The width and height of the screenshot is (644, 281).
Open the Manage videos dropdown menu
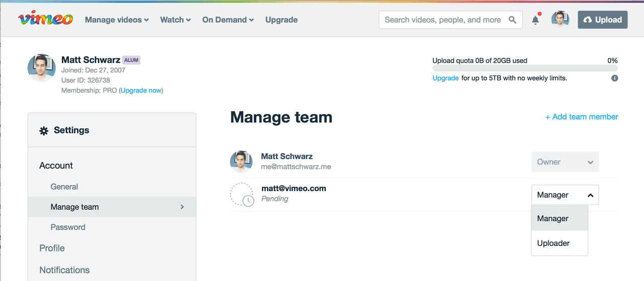[117, 20]
